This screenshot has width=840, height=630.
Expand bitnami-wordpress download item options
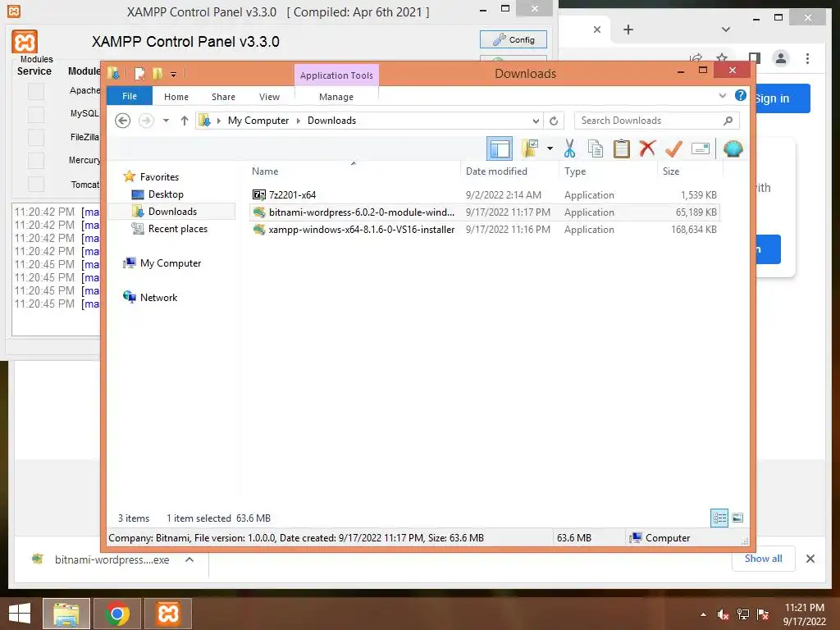pos(189,559)
